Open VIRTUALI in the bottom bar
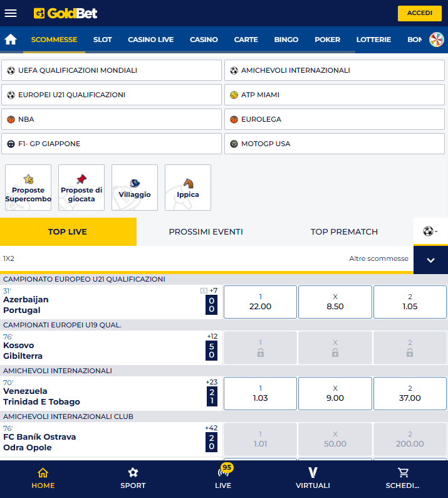This screenshot has height=498, width=448. pyautogui.click(x=313, y=479)
